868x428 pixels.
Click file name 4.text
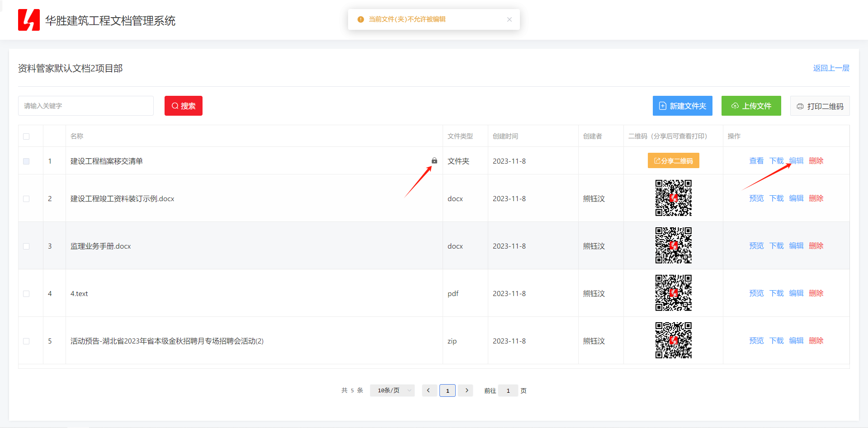(79, 294)
